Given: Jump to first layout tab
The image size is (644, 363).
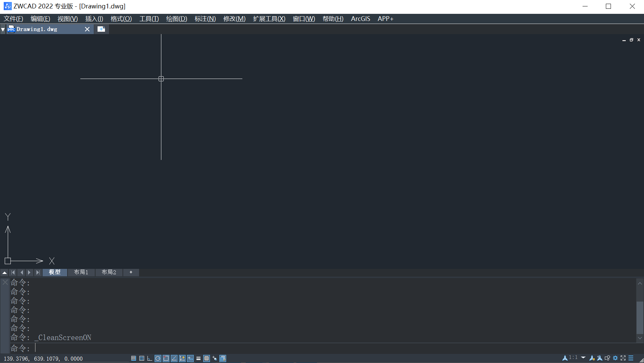Looking at the screenshot, I should click(x=13, y=273).
